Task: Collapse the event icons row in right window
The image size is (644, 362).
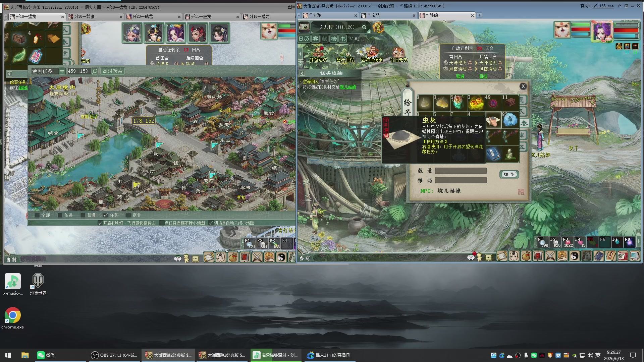Action: click(x=301, y=54)
